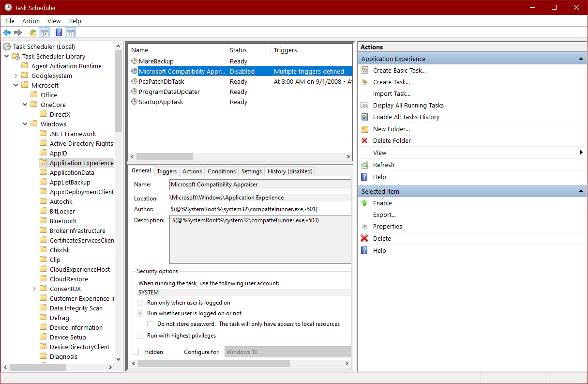Open the Help menu in the menu bar
Image resolution: width=588 pixels, height=384 pixels.
75,21
